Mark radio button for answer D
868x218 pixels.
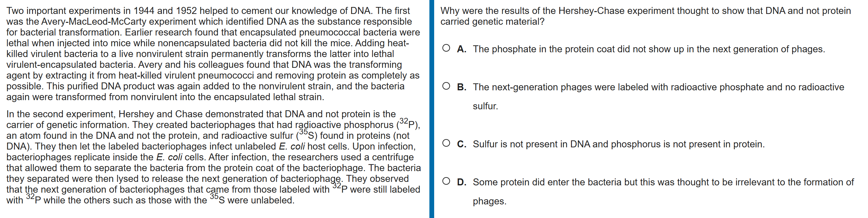(446, 181)
